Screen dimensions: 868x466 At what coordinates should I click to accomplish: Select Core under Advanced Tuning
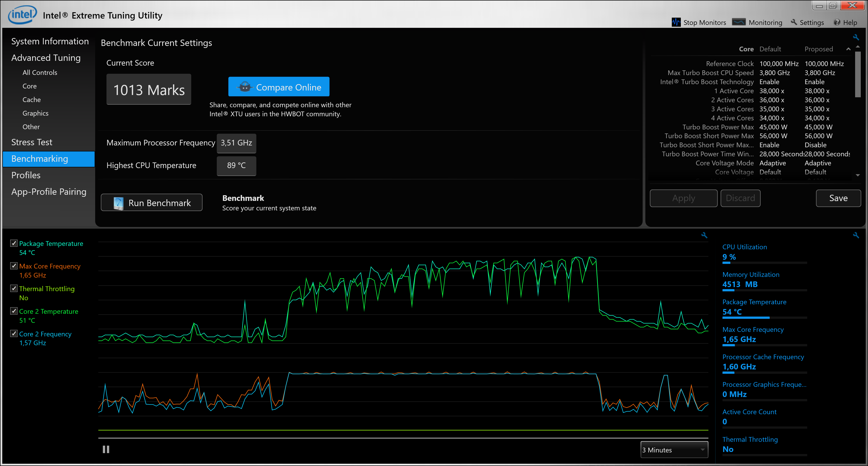coord(30,86)
